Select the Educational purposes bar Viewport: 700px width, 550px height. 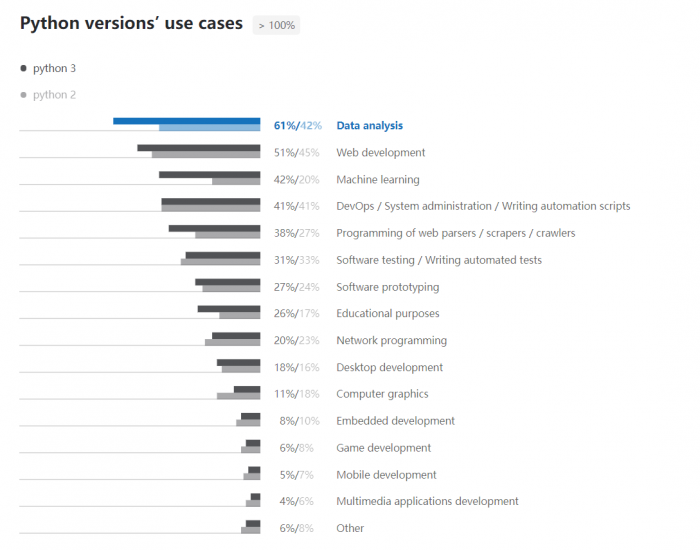click(229, 310)
